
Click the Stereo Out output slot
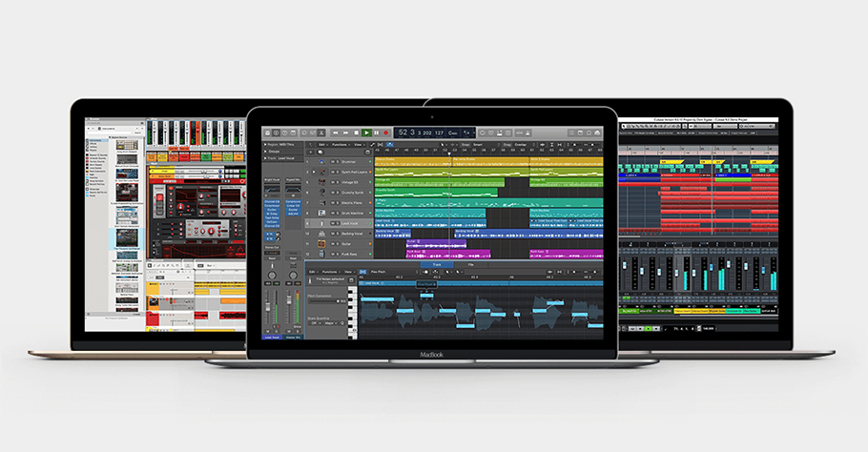(x=272, y=247)
